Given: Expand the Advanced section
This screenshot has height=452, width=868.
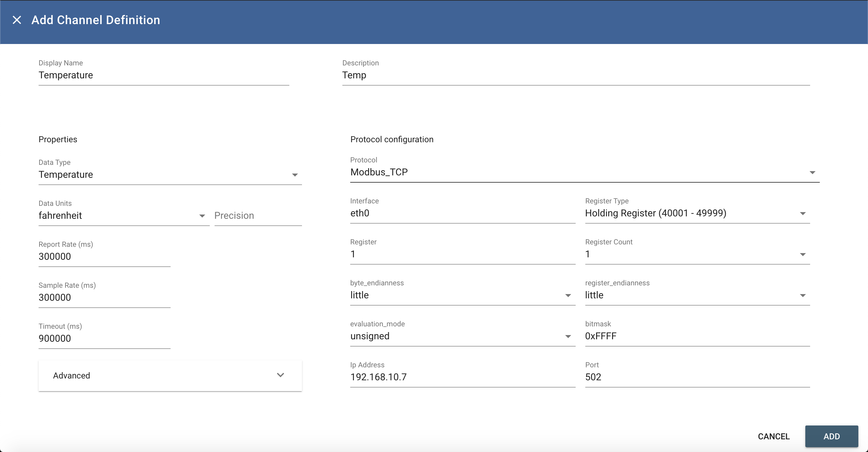Looking at the screenshot, I should point(170,375).
